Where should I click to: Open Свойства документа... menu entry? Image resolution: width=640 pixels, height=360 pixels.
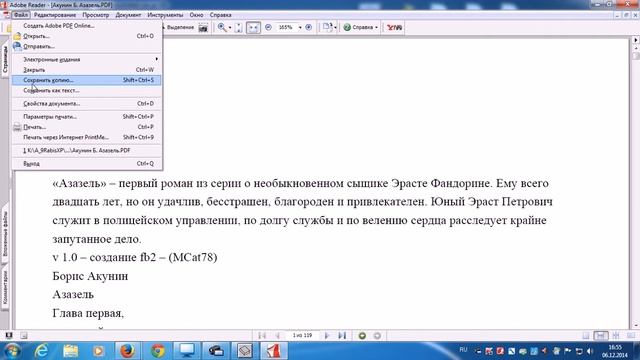[86, 104]
